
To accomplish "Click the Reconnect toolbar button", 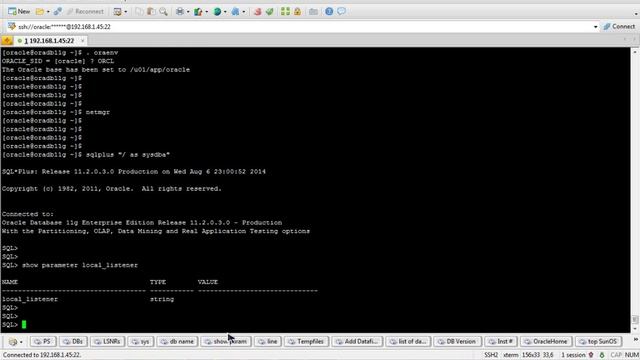I will (x=85, y=12).
